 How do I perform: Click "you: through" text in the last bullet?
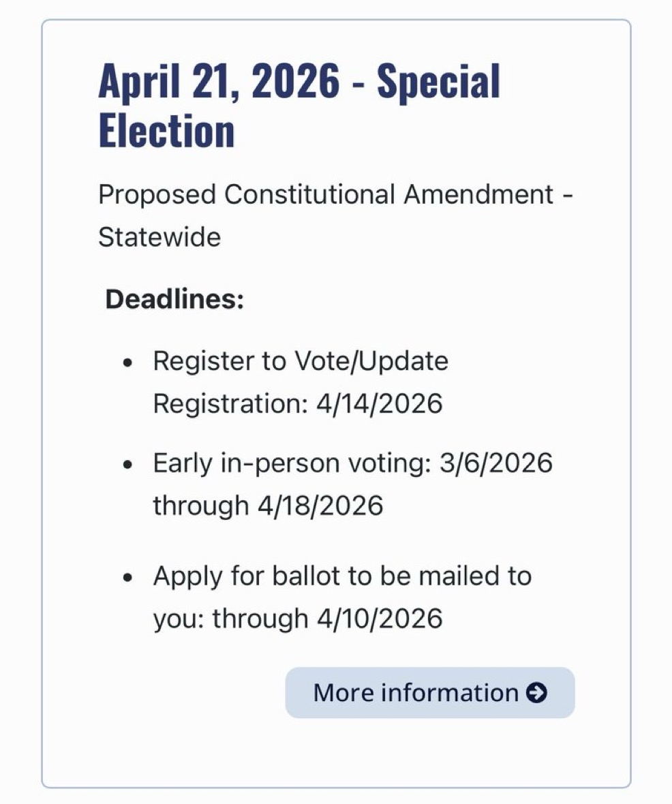[x=230, y=618]
